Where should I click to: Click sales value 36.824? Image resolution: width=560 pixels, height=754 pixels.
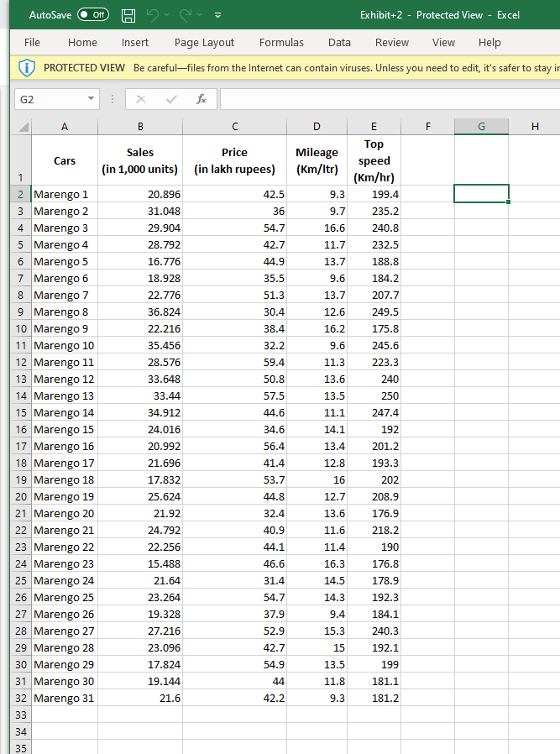(140, 312)
